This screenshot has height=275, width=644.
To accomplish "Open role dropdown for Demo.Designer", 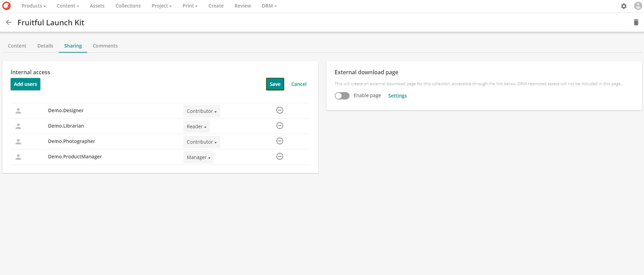I will pyautogui.click(x=202, y=111).
